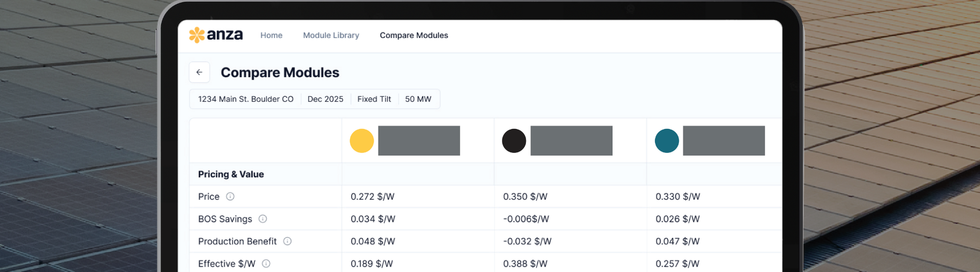Click the 0.350 $/W price value
Image resolution: width=980 pixels, height=272 pixels.
[x=525, y=196]
